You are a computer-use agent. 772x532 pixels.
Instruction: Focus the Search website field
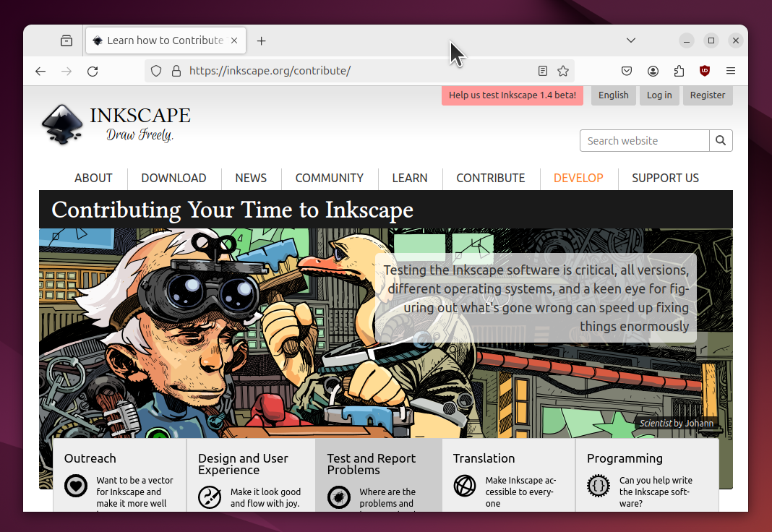pos(645,141)
